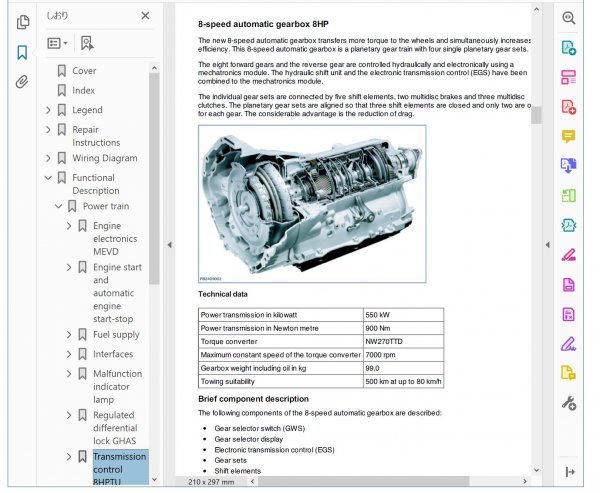Open the Combine Files red PDF icon
Viewport: 600px width, 493px height.
pyautogui.click(x=568, y=107)
